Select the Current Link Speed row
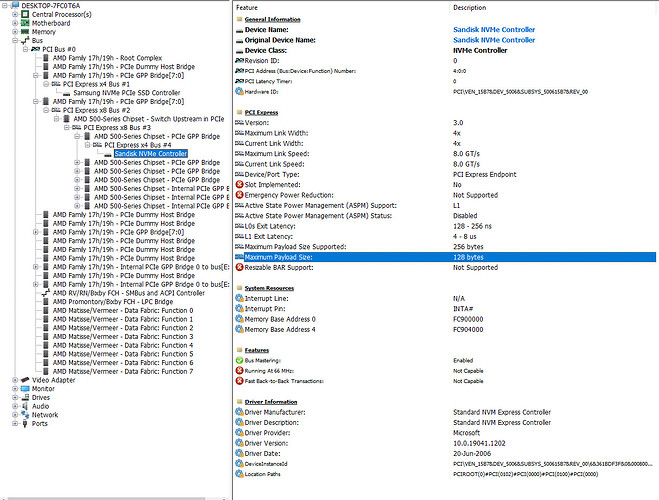The image size is (659, 500). click(x=445, y=164)
